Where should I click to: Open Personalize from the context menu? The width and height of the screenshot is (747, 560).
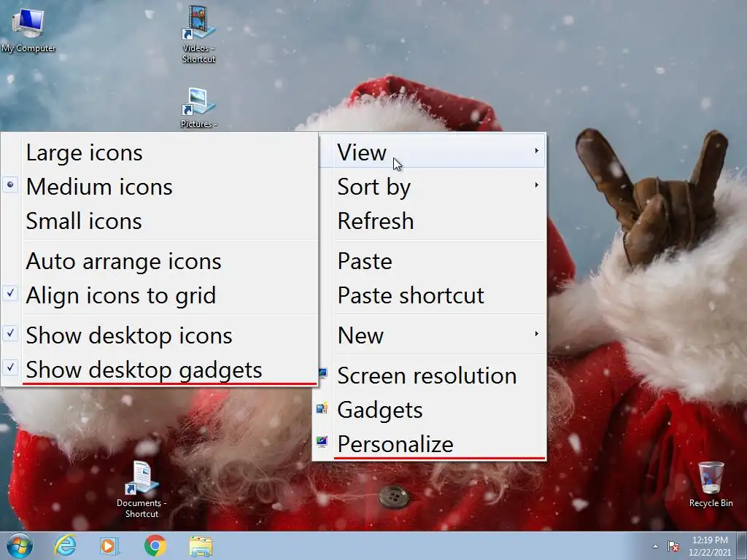(x=430, y=444)
